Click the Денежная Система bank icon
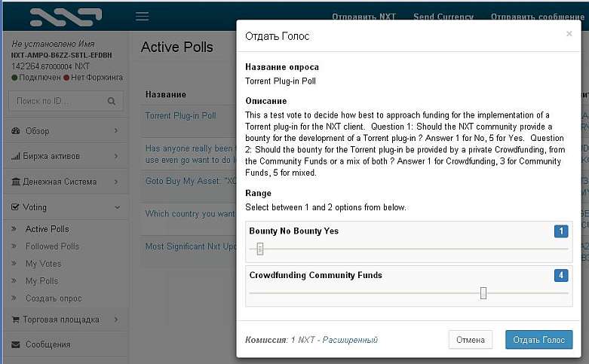Image resolution: width=589 pixels, height=364 pixels. (15, 182)
